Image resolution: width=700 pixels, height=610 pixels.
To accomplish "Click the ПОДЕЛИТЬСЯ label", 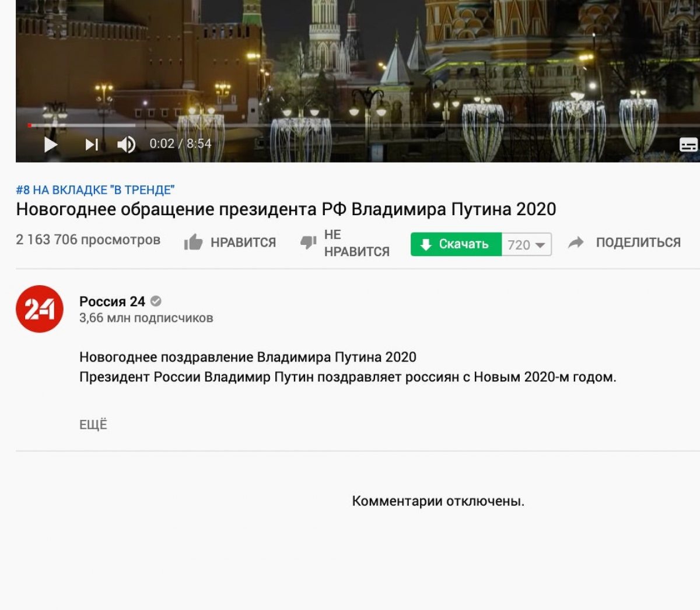I will pyautogui.click(x=638, y=243).
